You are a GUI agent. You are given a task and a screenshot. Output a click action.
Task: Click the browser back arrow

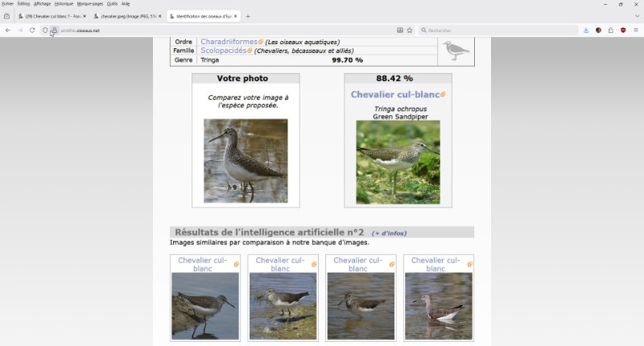[x=8, y=31]
